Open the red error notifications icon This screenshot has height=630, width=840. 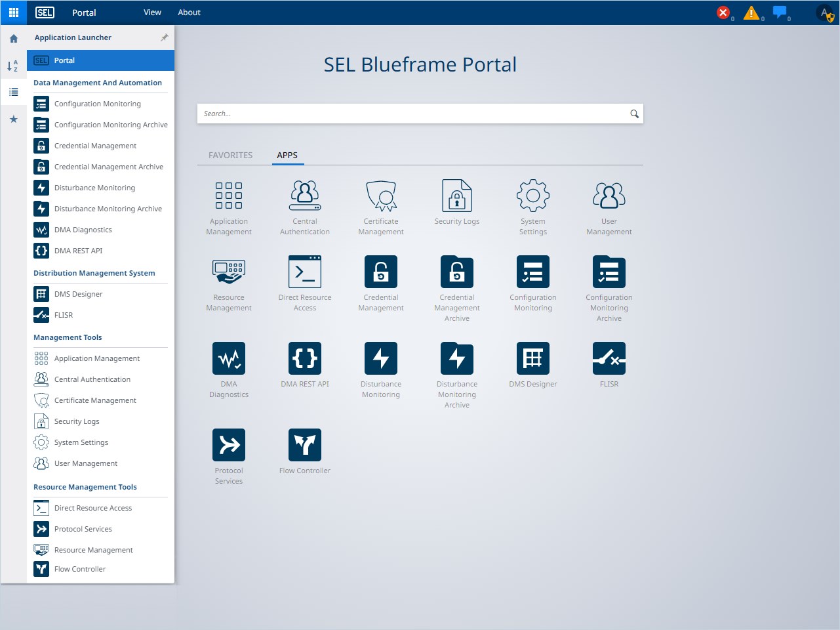pyautogui.click(x=723, y=12)
